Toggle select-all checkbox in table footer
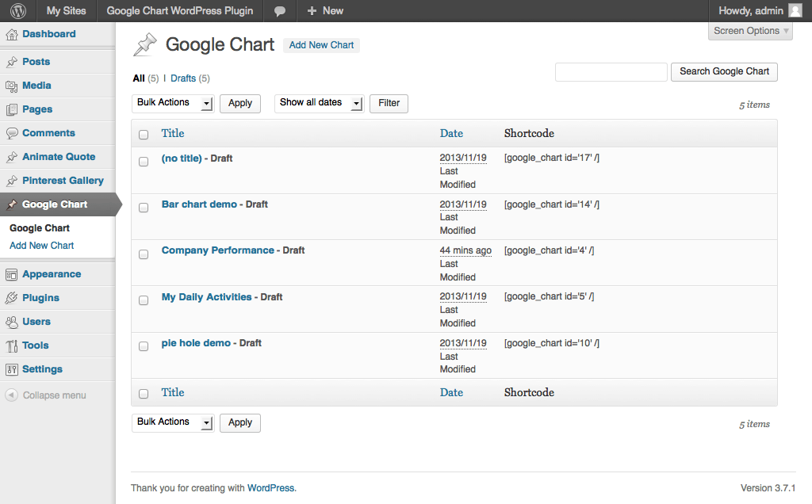812x504 pixels. 144,394
